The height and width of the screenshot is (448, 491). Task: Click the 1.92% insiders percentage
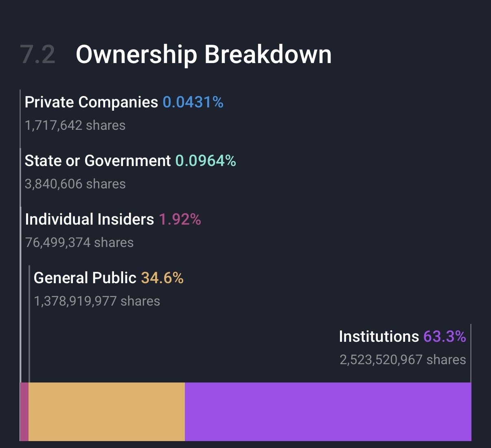click(180, 219)
